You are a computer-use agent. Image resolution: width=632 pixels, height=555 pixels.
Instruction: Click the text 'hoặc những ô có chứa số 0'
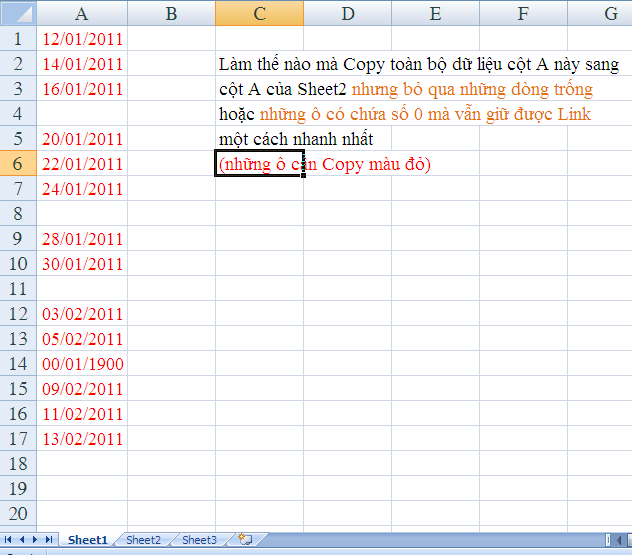[321, 114]
